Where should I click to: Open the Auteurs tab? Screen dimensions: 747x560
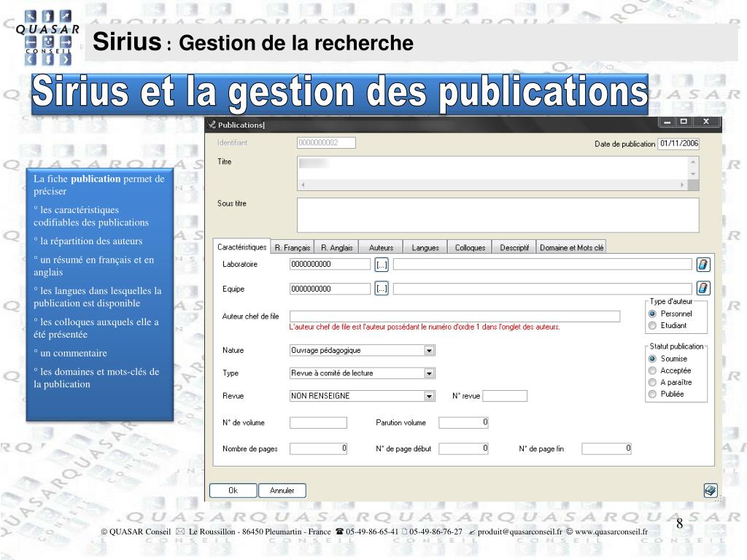click(381, 248)
